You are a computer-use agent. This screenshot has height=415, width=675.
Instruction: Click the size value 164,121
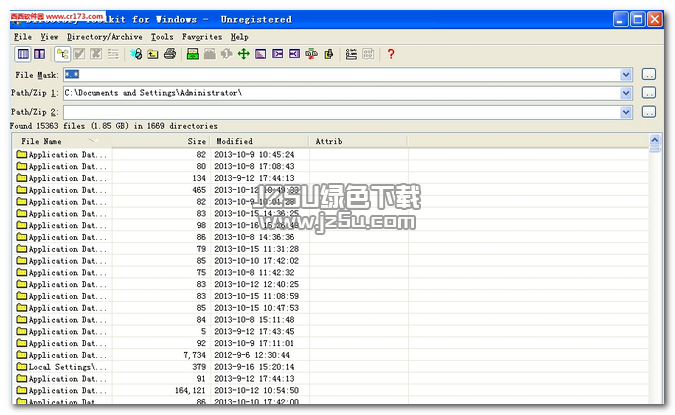point(190,390)
